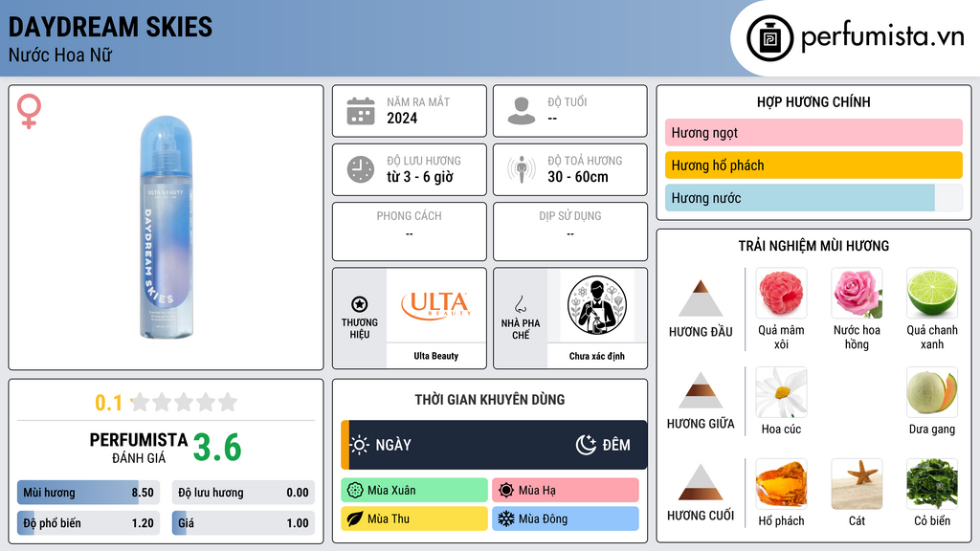Click the user rating value 0.1
The width and height of the screenshot is (980, 551).
pyautogui.click(x=109, y=403)
